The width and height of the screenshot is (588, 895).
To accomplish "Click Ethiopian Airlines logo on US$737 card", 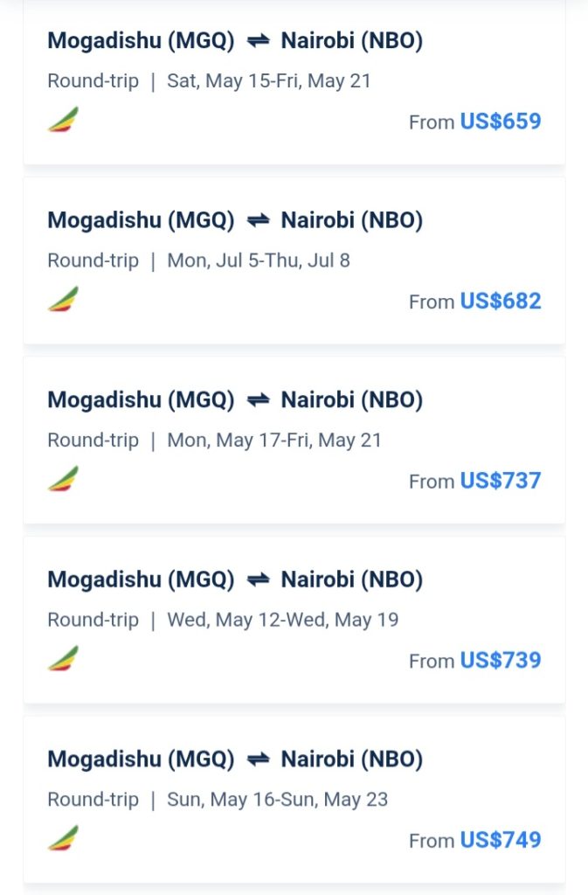I will pyautogui.click(x=63, y=479).
